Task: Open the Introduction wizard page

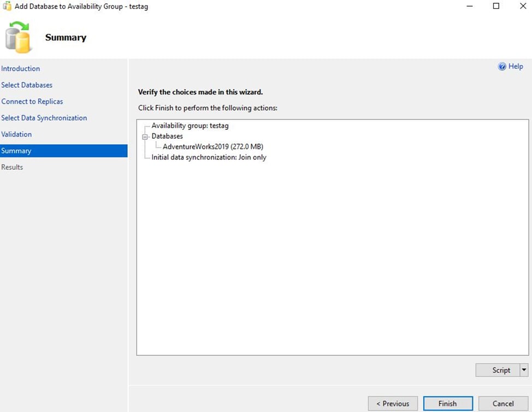Action: coord(21,69)
